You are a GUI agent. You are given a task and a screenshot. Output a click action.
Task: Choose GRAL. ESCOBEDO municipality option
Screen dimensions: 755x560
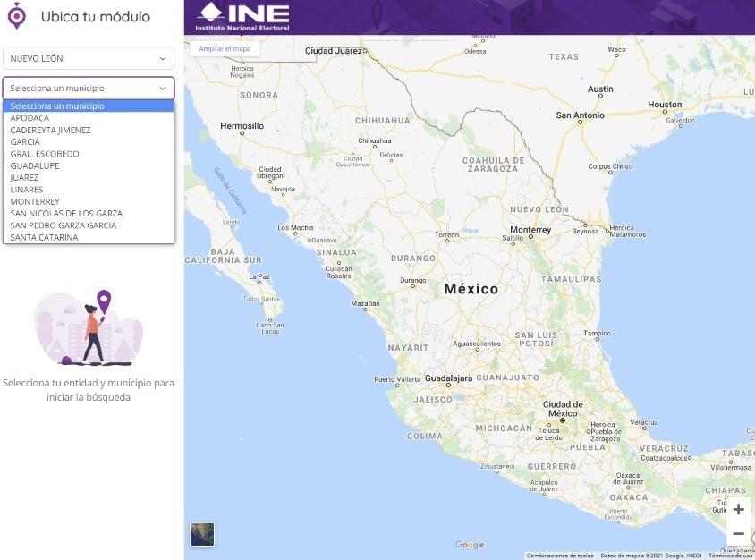click(45, 154)
